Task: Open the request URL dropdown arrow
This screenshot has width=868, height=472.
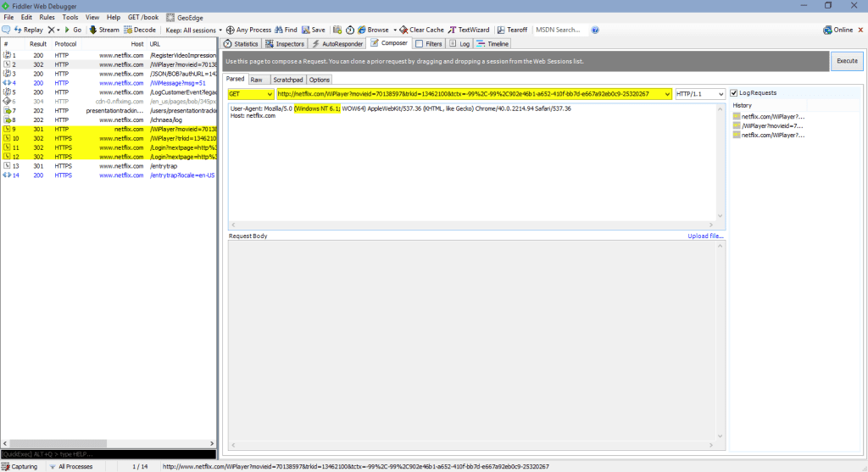Action: (667, 94)
